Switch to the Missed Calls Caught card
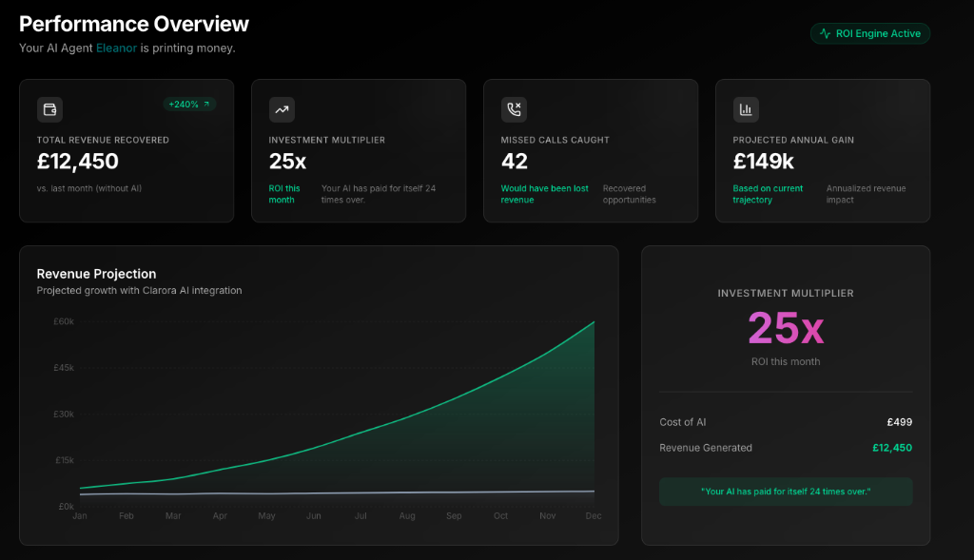Image resolution: width=974 pixels, height=560 pixels. click(591, 150)
